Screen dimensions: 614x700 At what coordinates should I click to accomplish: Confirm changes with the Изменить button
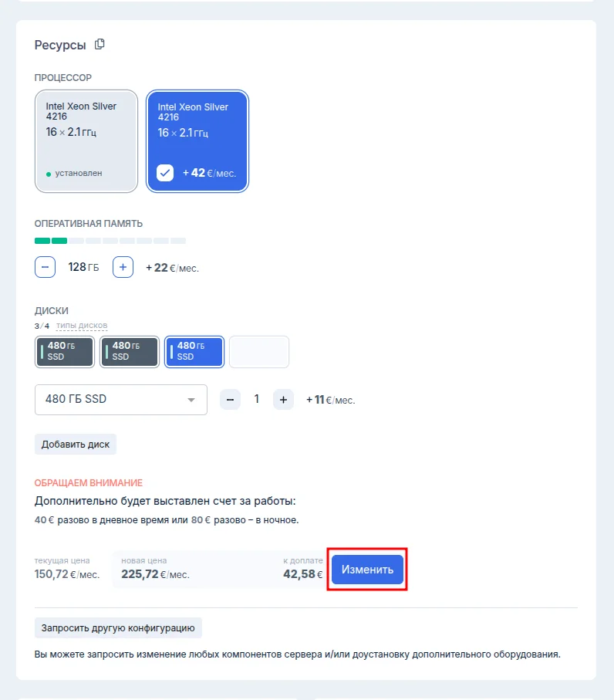(367, 570)
